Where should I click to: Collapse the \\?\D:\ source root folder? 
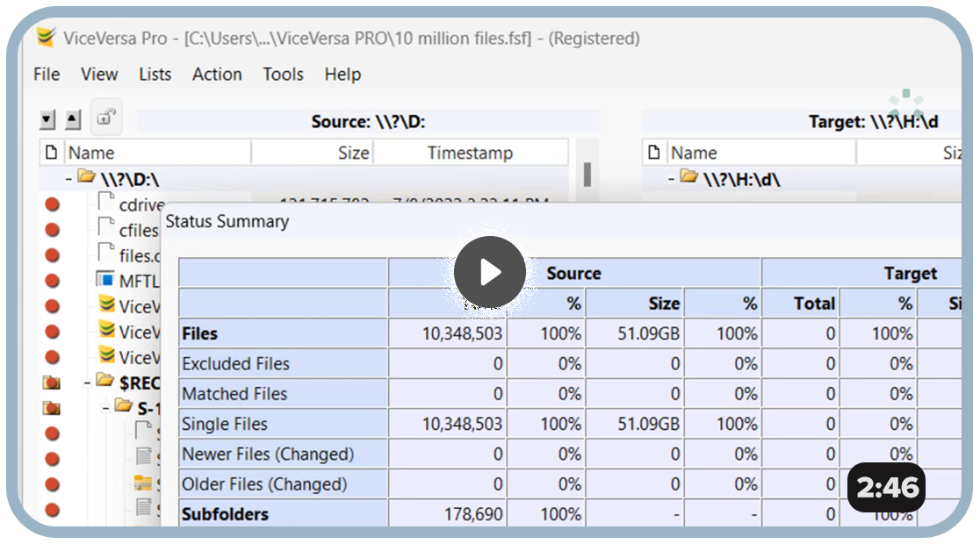(x=68, y=180)
